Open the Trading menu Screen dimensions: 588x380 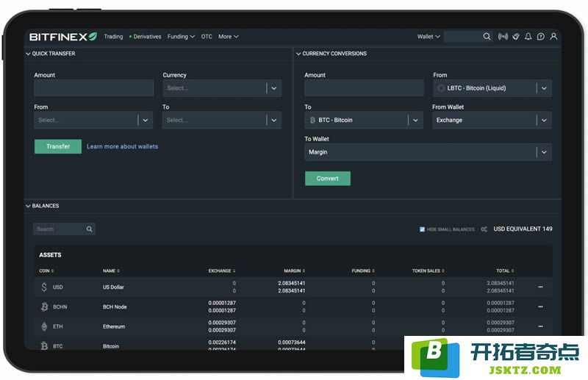pyautogui.click(x=113, y=37)
